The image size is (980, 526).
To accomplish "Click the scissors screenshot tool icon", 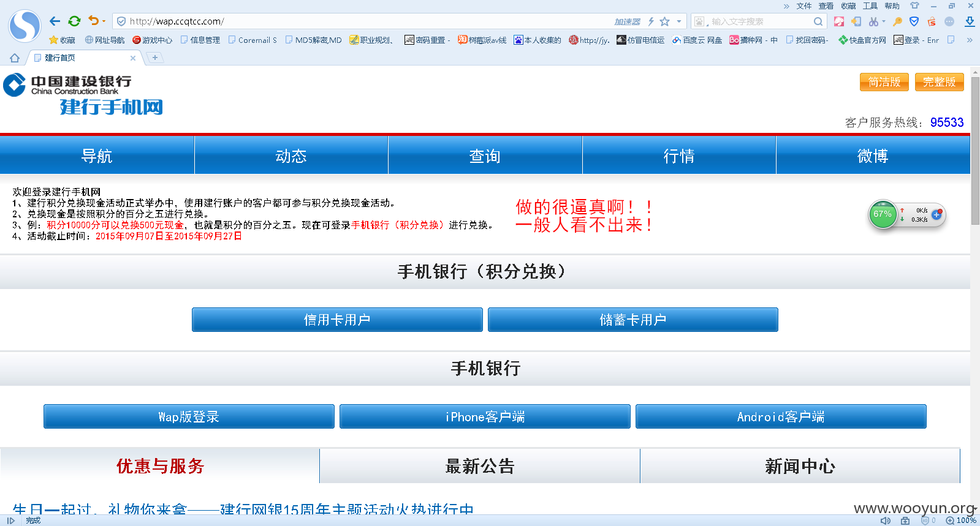I will (x=873, y=21).
